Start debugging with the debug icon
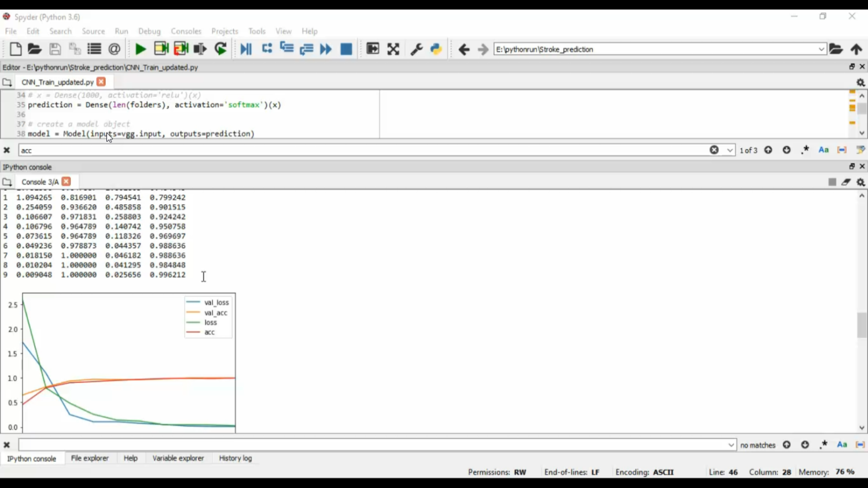868x488 pixels. 245,49
